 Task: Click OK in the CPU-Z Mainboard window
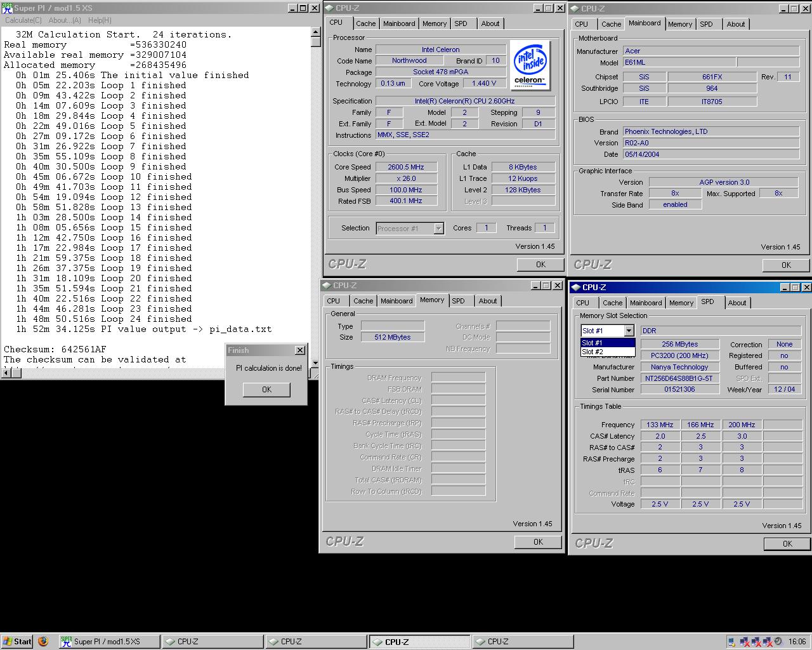(787, 265)
